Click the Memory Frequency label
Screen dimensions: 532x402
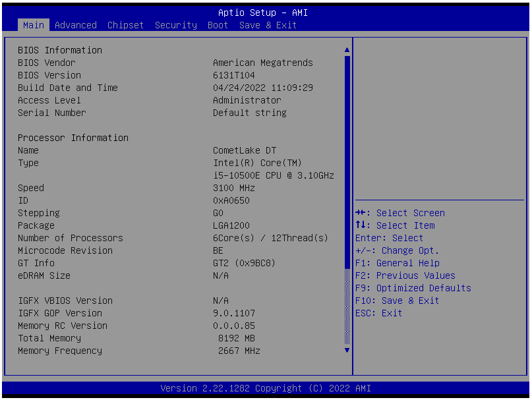59,351
